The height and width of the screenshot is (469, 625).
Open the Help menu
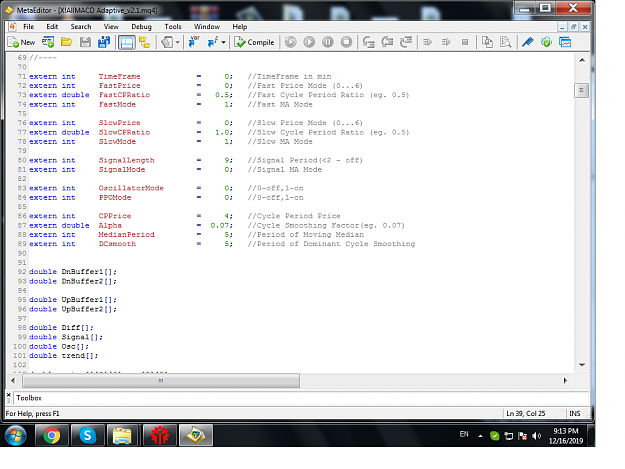pos(240,27)
